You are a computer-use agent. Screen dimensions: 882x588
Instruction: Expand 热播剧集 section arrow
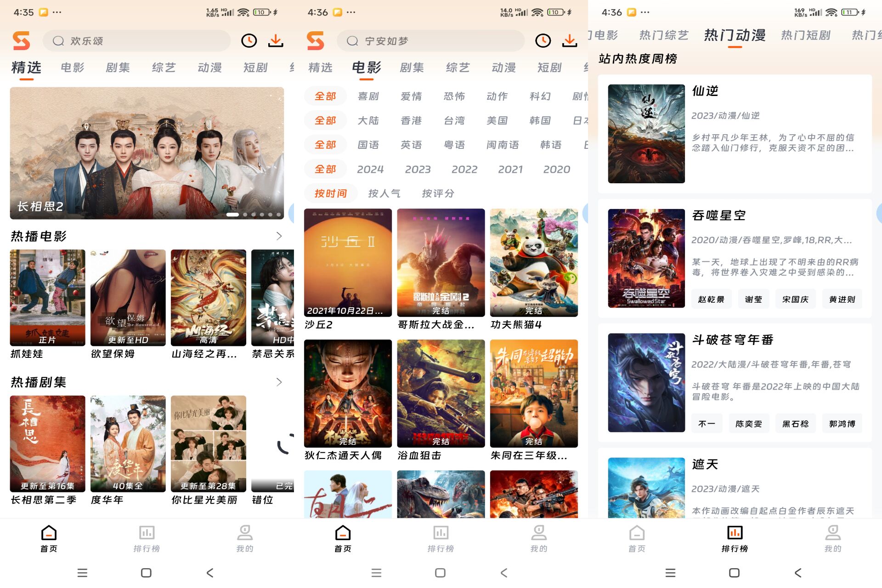coord(279,382)
